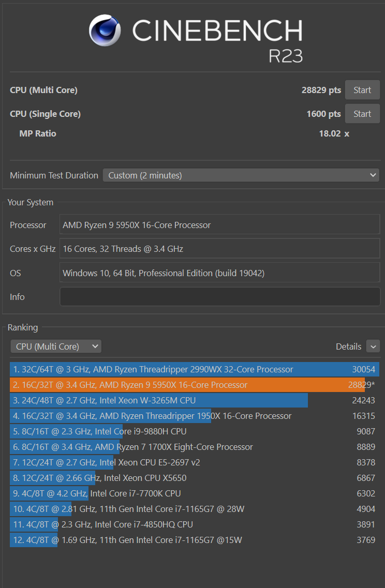Select the highlighted Ryzen 9 5950X ranking row

point(195,385)
